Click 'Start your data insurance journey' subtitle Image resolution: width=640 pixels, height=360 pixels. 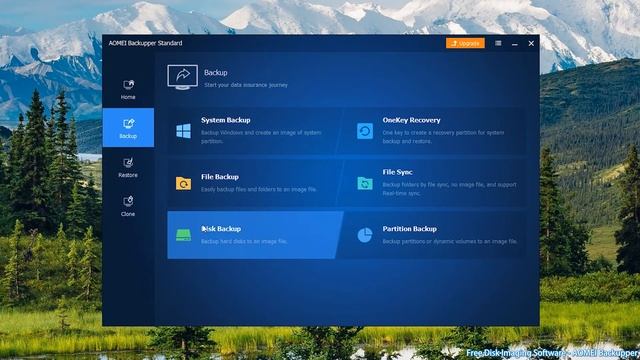click(x=246, y=85)
